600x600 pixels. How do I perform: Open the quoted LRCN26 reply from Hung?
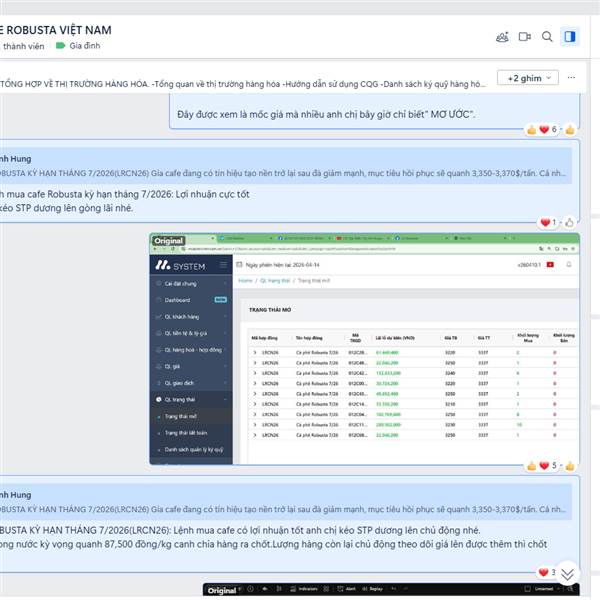(x=283, y=166)
